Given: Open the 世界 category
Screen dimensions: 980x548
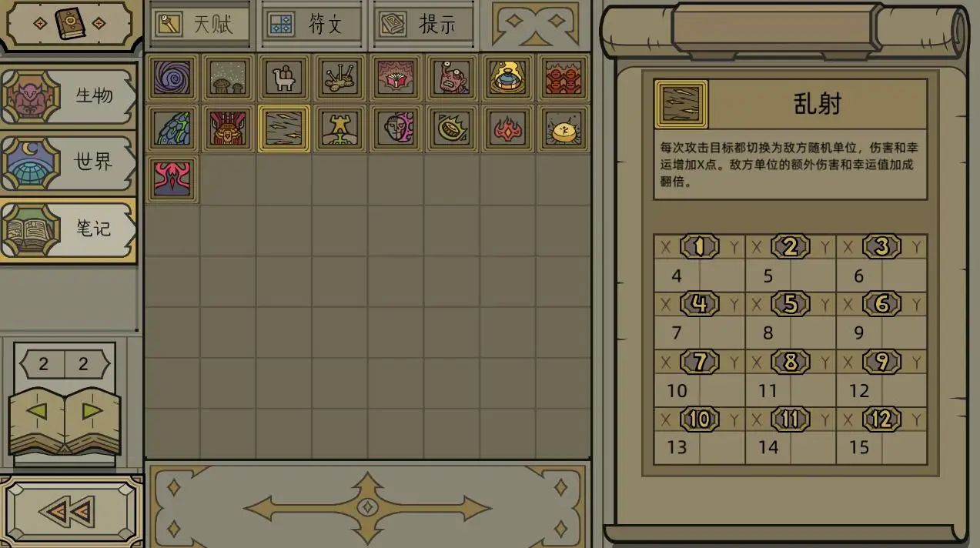Looking at the screenshot, I should [68, 162].
